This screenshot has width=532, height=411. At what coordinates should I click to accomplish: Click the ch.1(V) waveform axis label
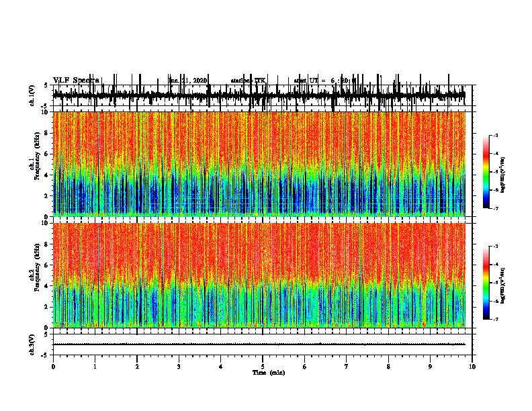(32, 95)
